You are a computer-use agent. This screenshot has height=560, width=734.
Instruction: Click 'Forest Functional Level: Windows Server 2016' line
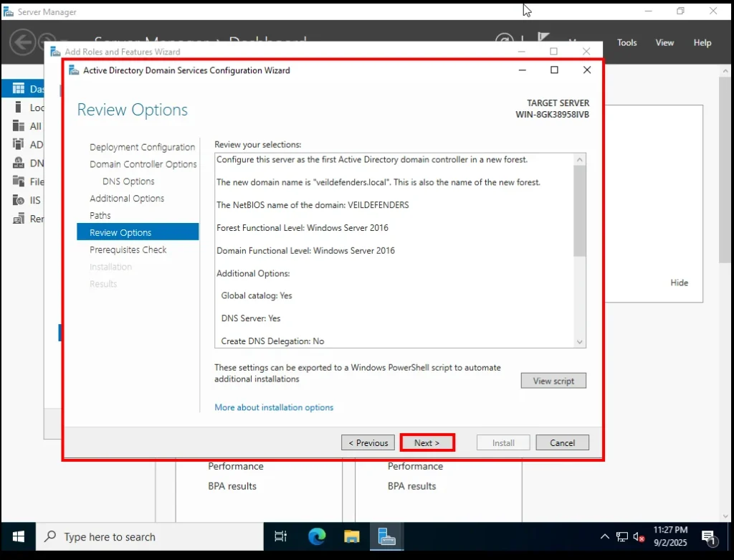click(302, 227)
